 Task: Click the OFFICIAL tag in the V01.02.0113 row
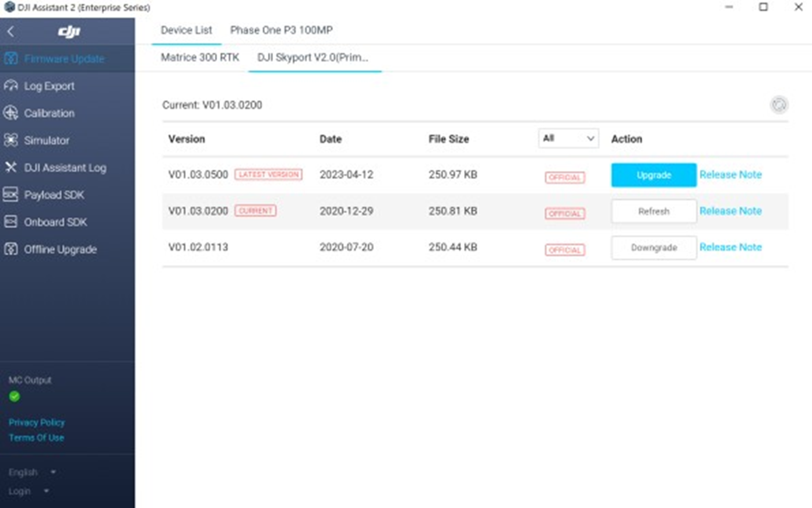click(565, 250)
